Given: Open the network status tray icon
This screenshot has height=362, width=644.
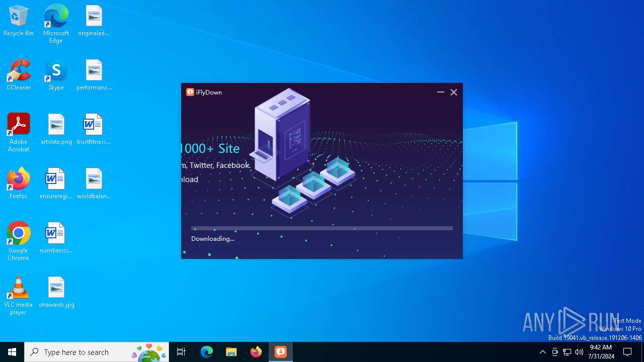Looking at the screenshot, I should tap(567, 352).
